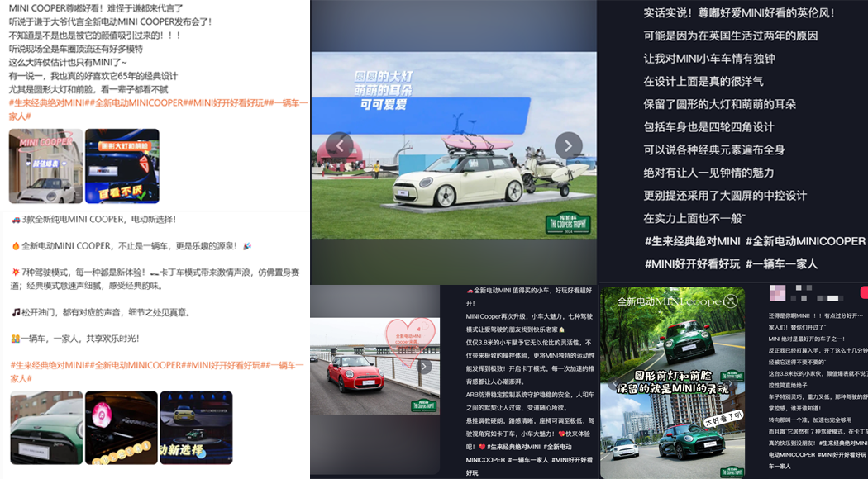Go to previous image in surfboard MINI carousel

point(339,145)
